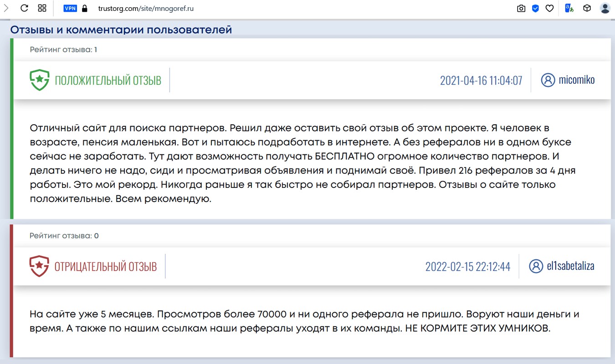
Task: Open the micomiko username link
Action: 577,80
